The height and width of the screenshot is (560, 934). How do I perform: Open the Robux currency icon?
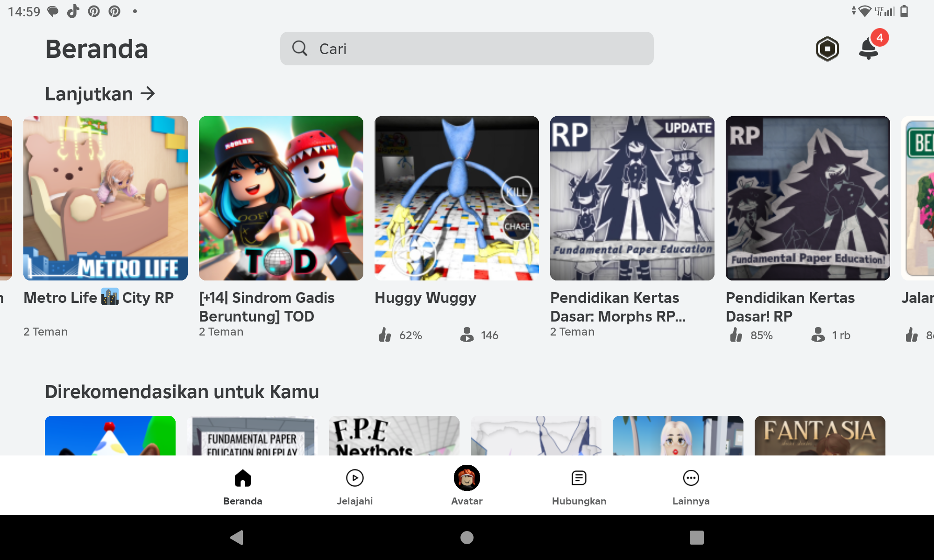pos(827,49)
